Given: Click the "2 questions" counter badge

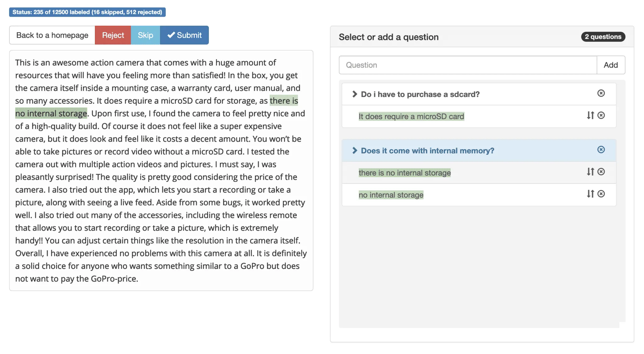Looking at the screenshot, I should 602,37.
